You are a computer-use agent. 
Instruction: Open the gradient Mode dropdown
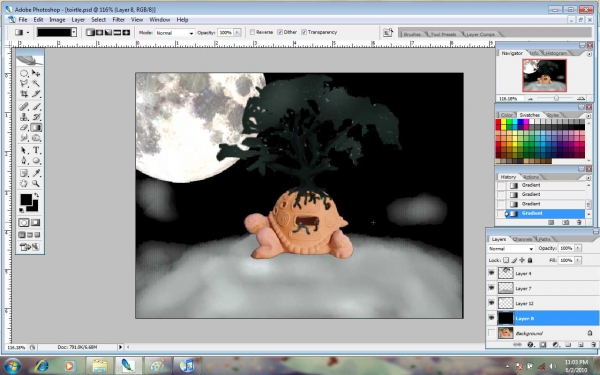(175, 33)
